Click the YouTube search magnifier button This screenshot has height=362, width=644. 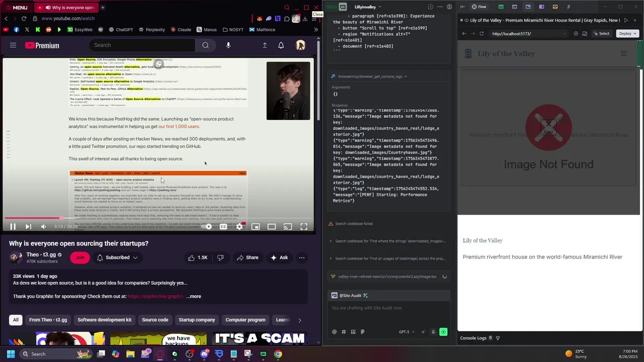pos(205,45)
